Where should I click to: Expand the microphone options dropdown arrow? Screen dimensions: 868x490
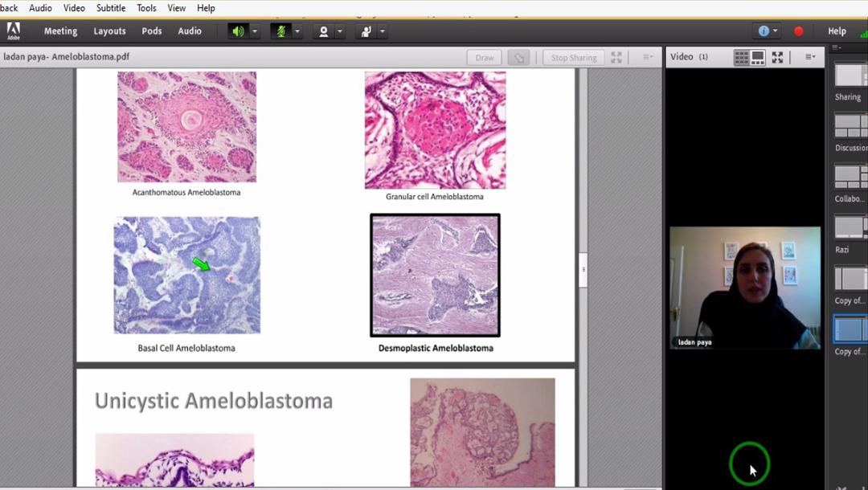click(297, 31)
